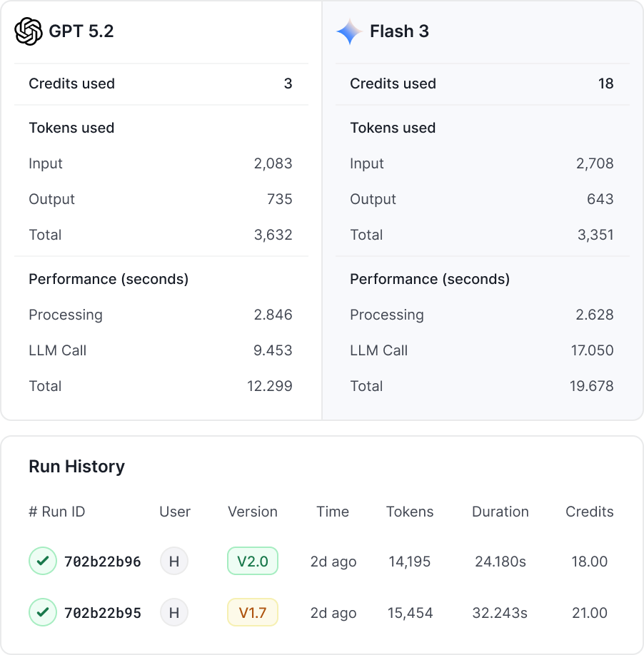Click the green checkmark for run 702b22b96
The image size is (644, 655).
point(42,562)
